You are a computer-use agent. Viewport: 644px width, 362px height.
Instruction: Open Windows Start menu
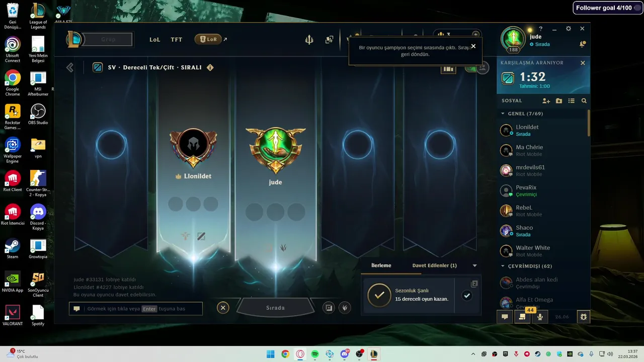[270, 354]
